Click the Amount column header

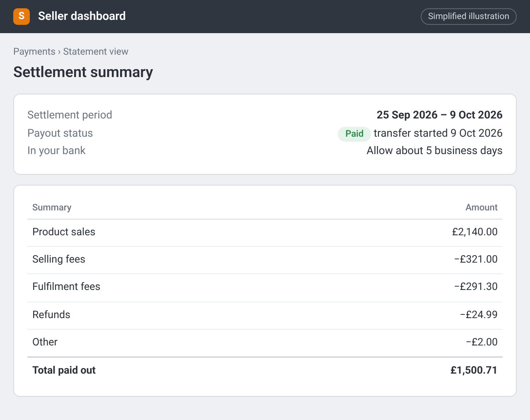(x=482, y=207)
